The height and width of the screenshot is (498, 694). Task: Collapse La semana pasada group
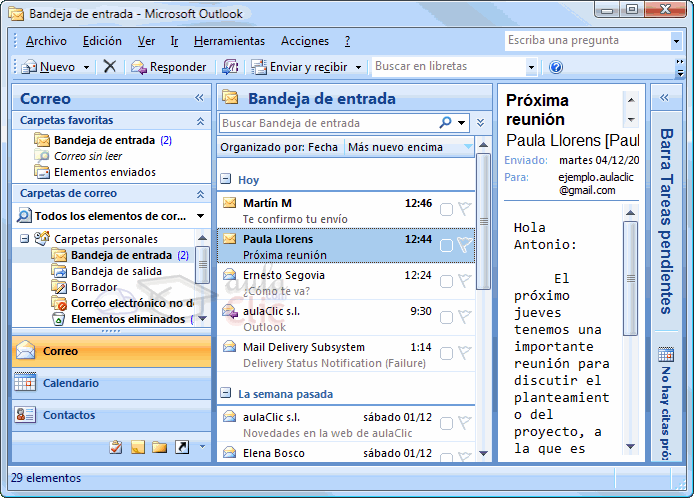226,393
